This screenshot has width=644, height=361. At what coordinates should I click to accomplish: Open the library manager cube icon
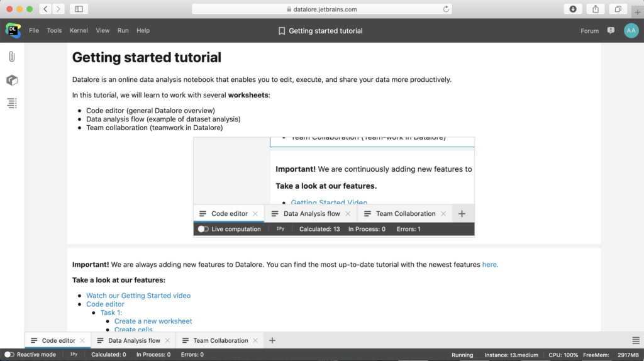pos(12,80)
